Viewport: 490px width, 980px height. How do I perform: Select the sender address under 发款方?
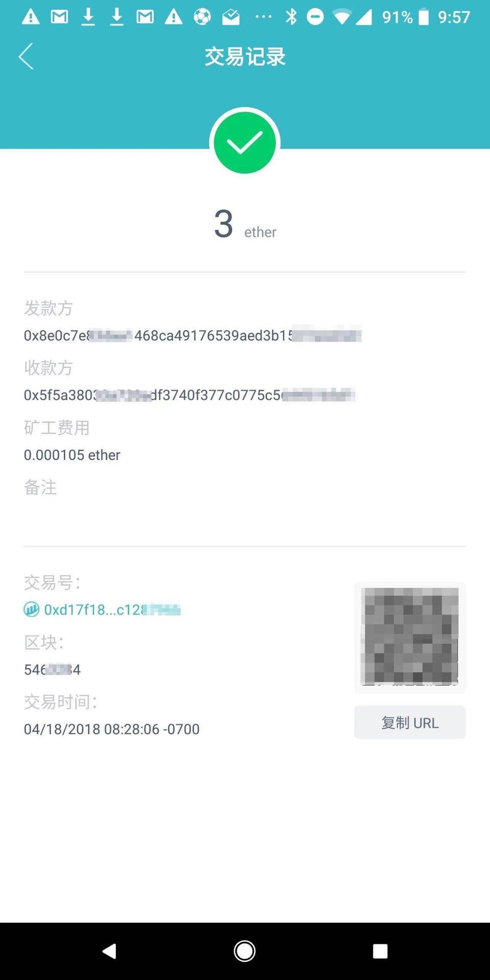[x=192, y=335]
